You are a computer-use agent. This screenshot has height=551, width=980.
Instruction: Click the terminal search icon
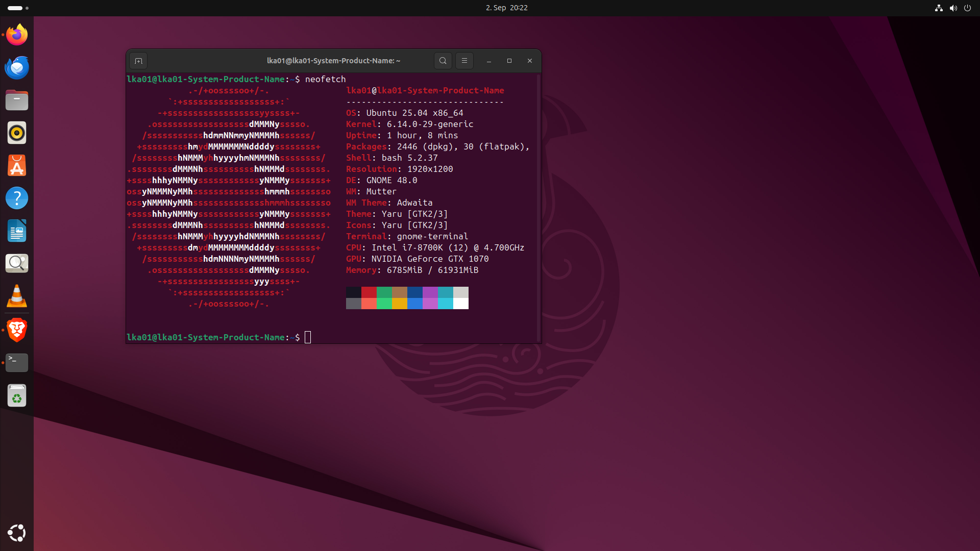click(x=443, y=61)
